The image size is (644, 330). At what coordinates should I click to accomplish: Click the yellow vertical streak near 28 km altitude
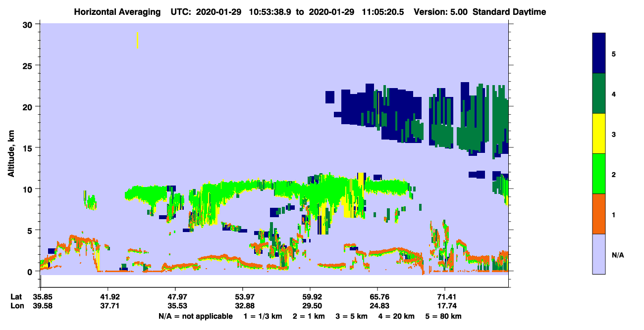(x=137, y=40)
